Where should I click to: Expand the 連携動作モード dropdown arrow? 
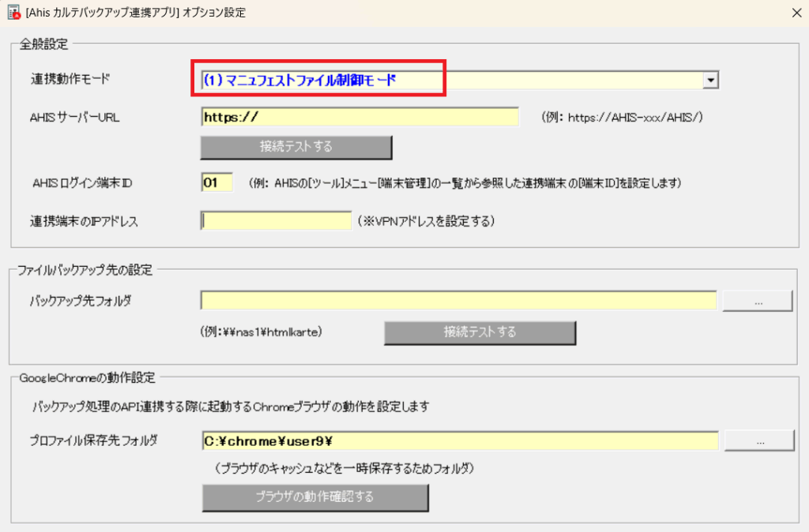(x=710, y=80)
